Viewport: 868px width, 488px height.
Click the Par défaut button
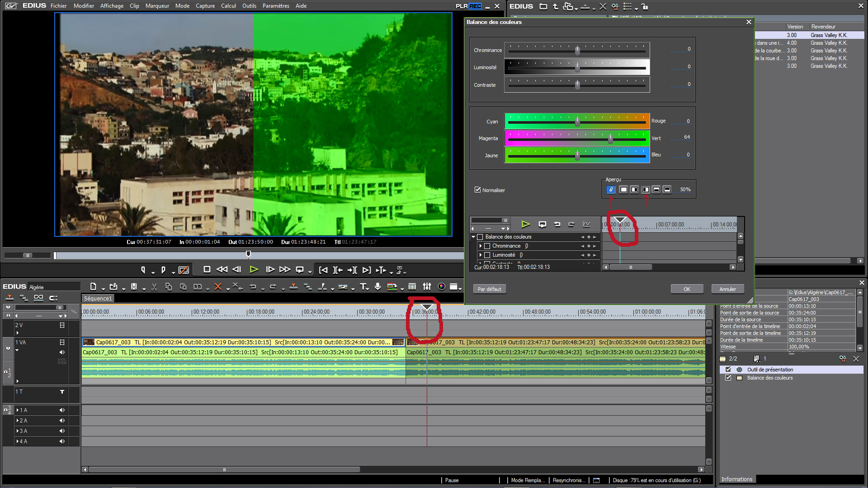(490, 289)
